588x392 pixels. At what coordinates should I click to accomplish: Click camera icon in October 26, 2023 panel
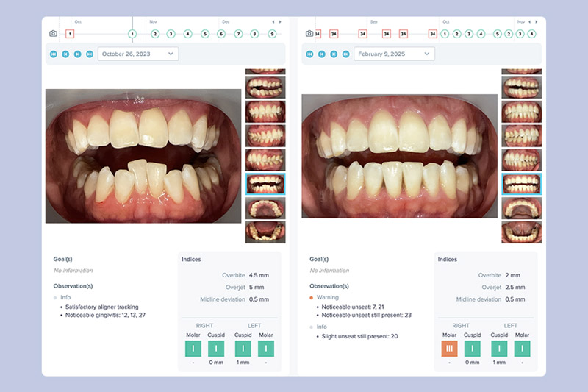coord(53,34)
